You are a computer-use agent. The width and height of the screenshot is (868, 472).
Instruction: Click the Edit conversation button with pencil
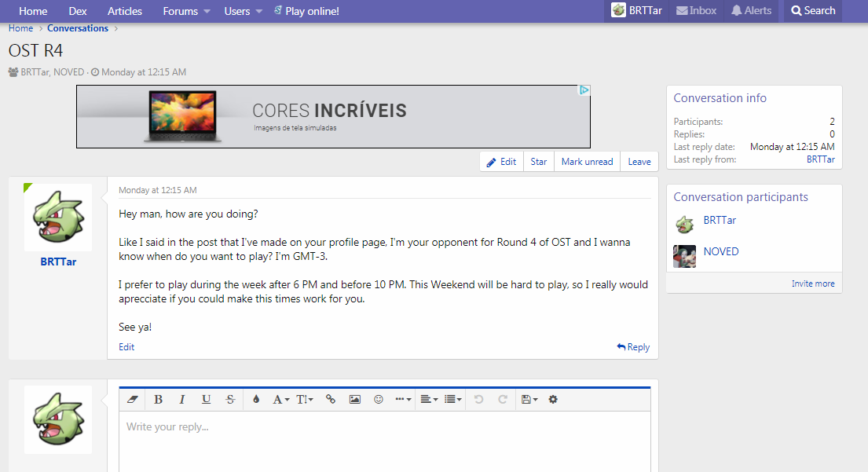tap(501, 162)
